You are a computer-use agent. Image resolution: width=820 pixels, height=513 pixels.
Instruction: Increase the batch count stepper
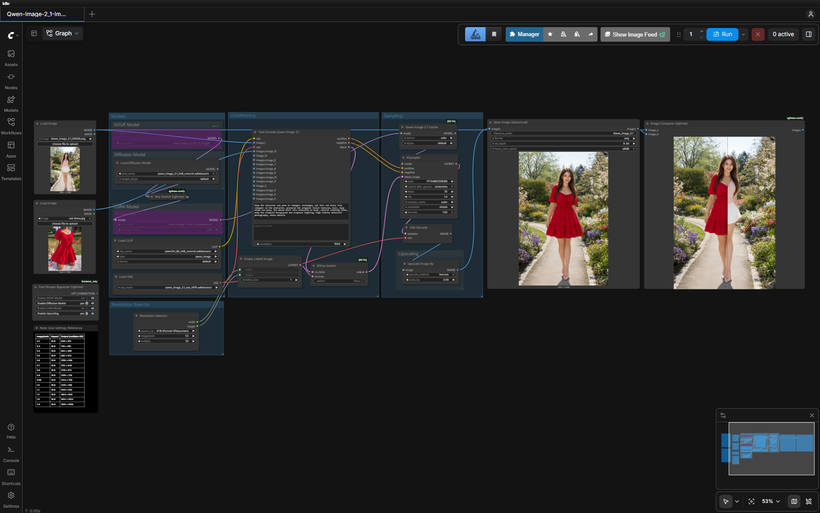coord(701,32)
